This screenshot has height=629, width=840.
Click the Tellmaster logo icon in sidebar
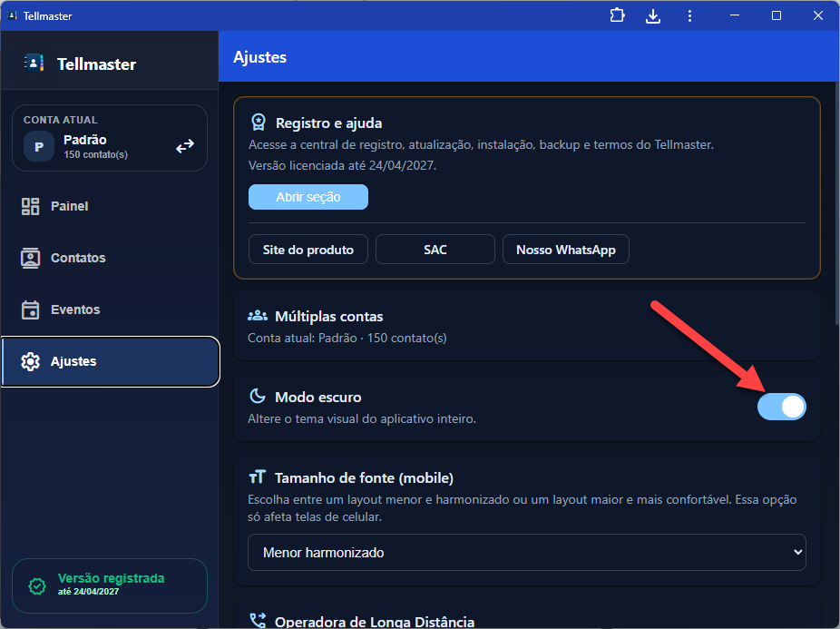pyautogui.click(x=34, y=64)
